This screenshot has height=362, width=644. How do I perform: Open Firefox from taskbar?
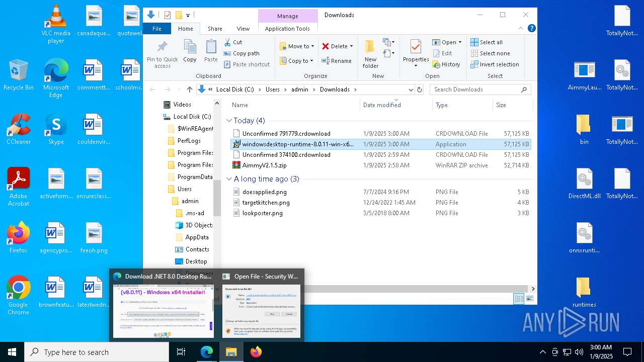pyautogui.click(x=256, y=352)
